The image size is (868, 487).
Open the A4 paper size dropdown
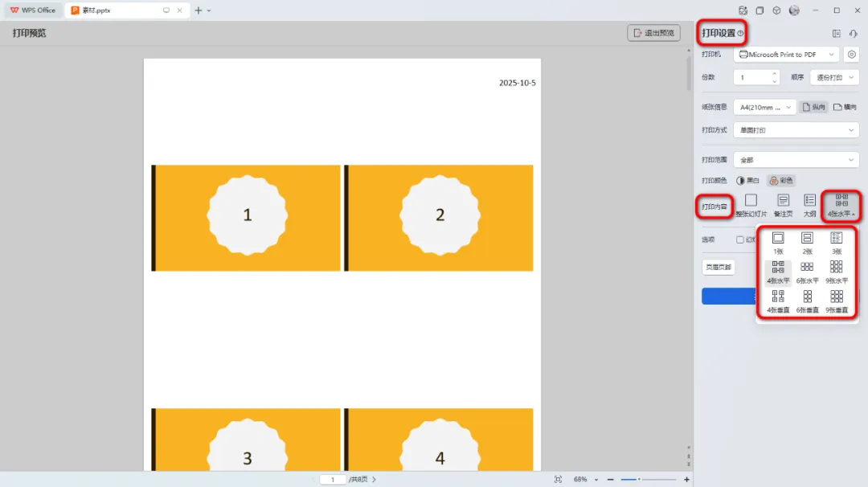click(x=764, y=107)
